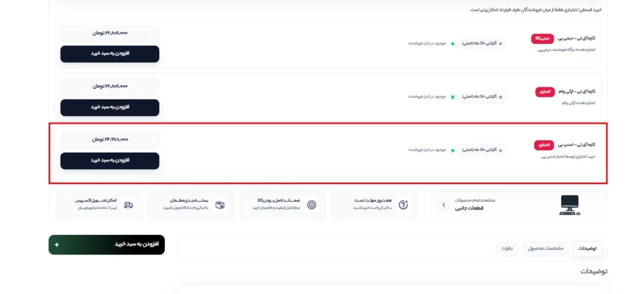Click the green in-stock dot for Digipay seller
This screenshot has width=644, height=294.
coord(453,43)
